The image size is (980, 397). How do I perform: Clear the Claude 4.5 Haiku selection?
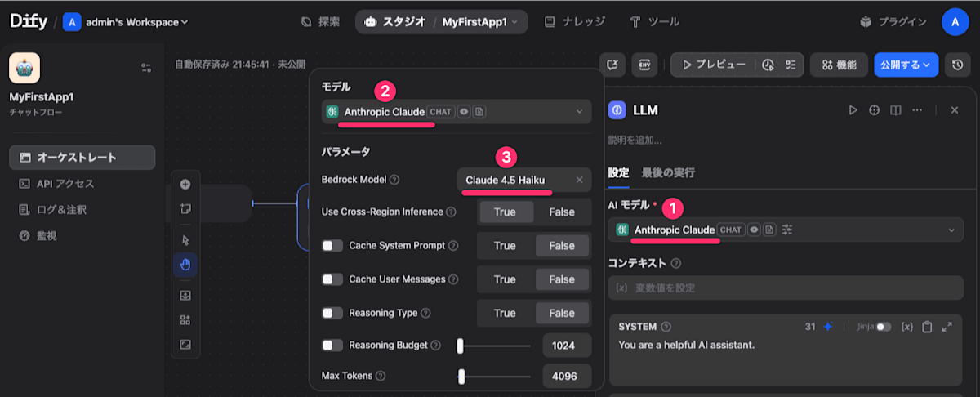579,180
